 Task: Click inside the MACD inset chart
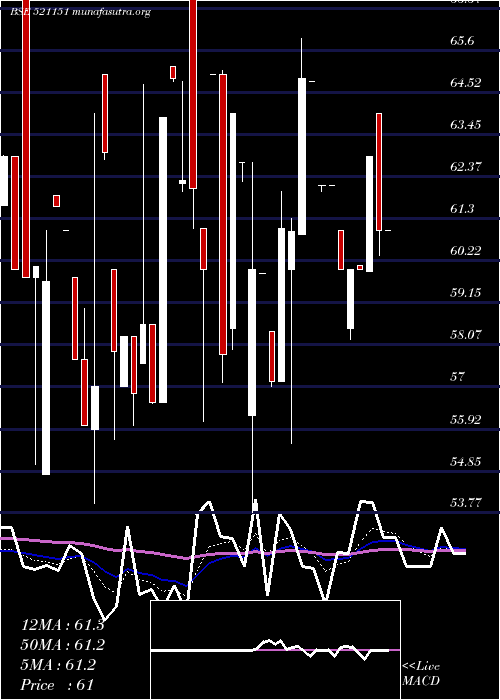click(x=275, y=650)
